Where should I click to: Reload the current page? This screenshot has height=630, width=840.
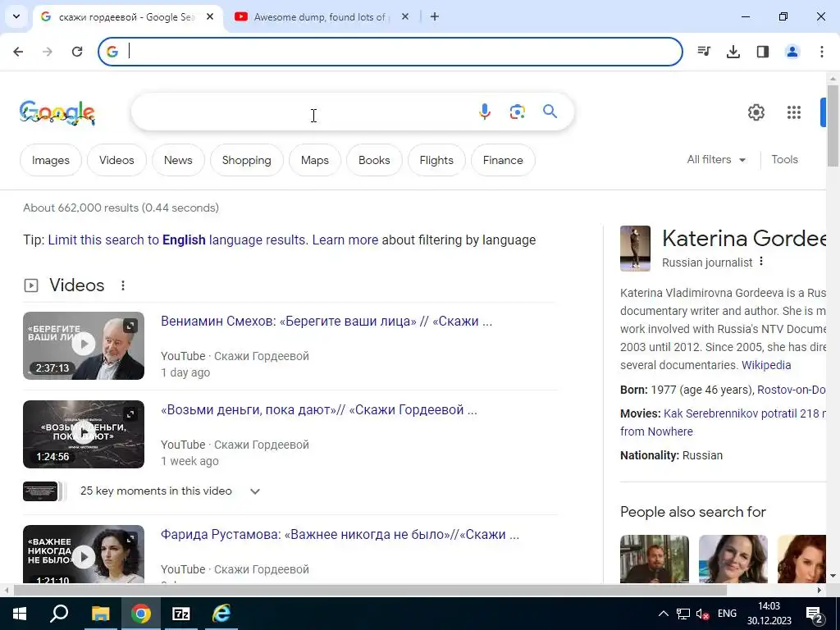[77, 52]
